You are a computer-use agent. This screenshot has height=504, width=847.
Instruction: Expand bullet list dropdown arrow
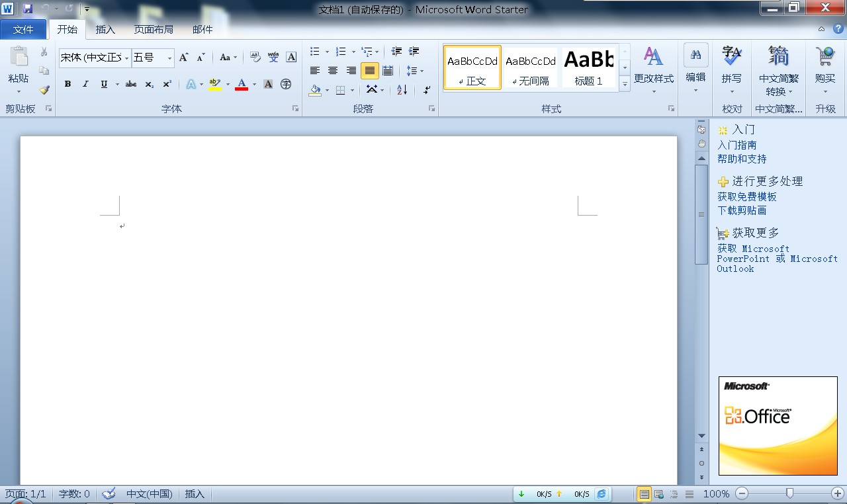(327, 52)
